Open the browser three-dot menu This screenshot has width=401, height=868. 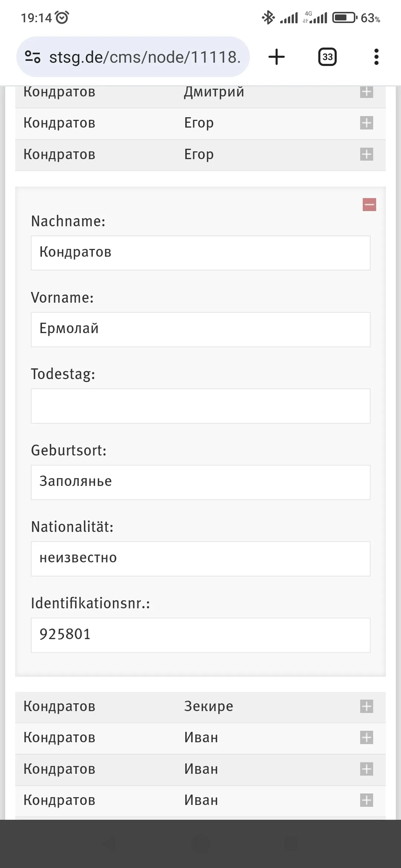coord(376,57)
